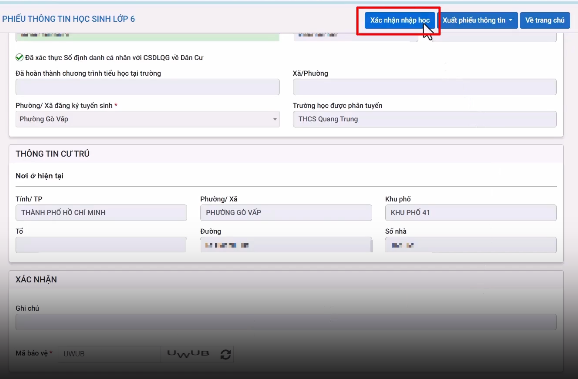The image size is (578, 379).
Task: Click the green verified check icon
Action: coord(19,57)
